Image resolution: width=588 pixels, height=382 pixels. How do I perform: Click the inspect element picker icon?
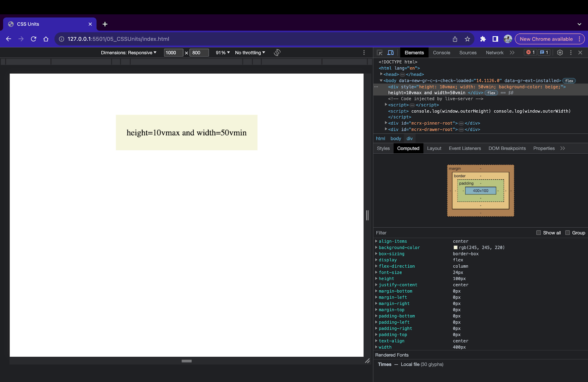[x=380, y=53]
